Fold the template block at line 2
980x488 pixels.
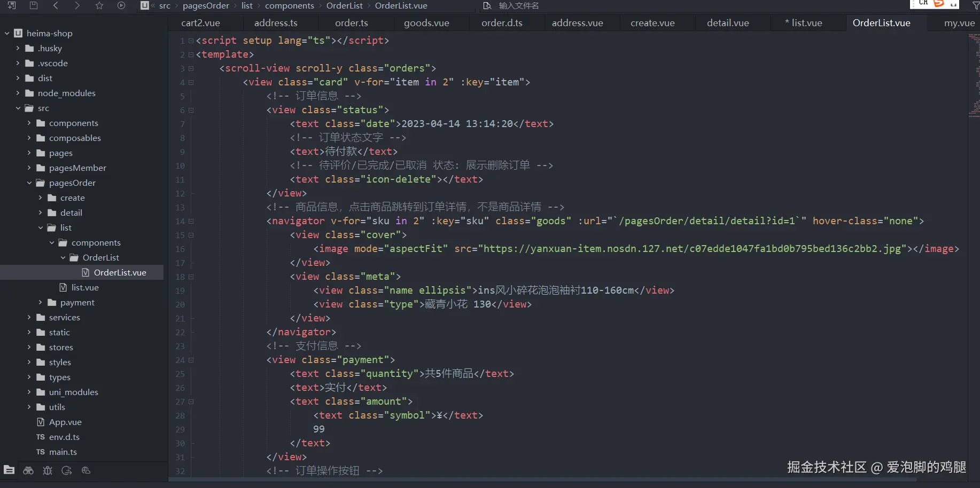click(x=191, y=54)
